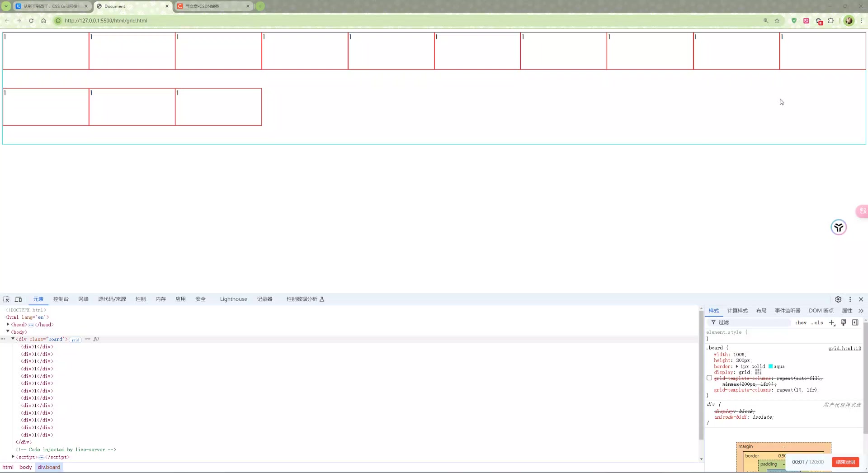Screen dimensions: 868x473
Task: Switch to the 控制台 console tab
Action: pos(61,299)
